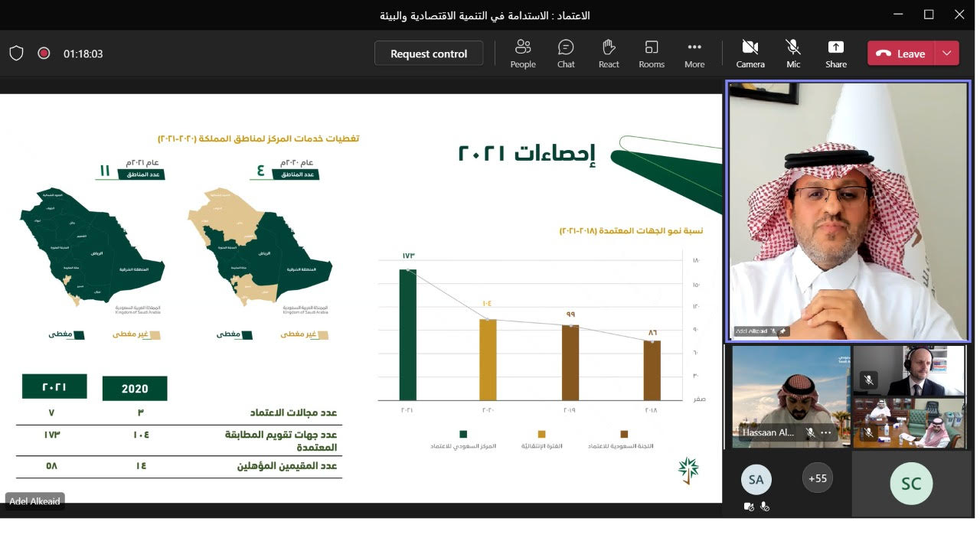Click the fully green 2021 coverage map
The height and width of the screenshot is (551, 980).
92,246
